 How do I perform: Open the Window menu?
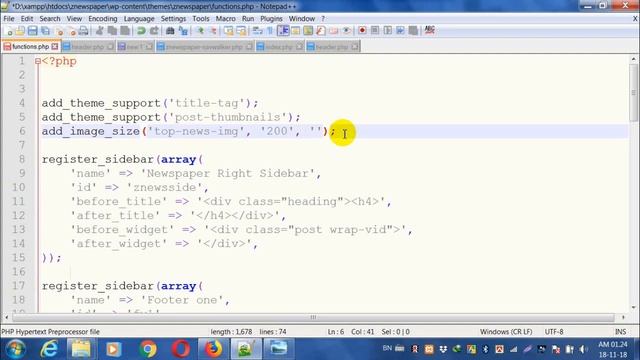pyautogui.click(x=302, y=19)
